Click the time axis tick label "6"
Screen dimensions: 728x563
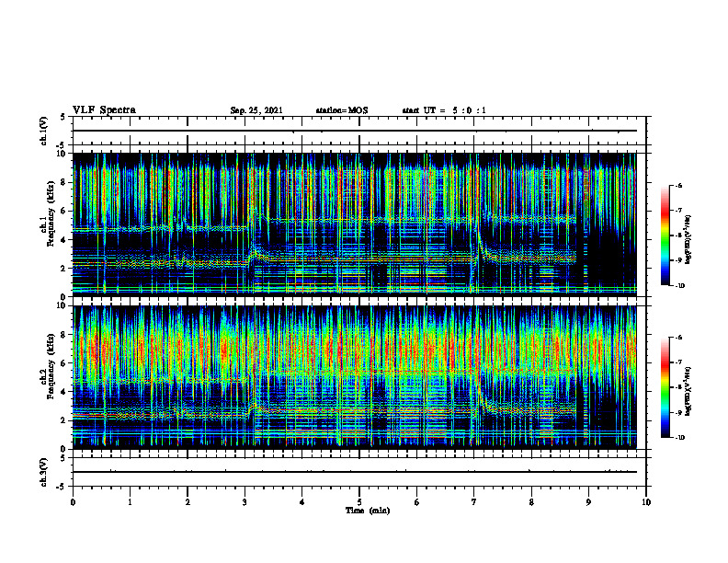point(417,502)
